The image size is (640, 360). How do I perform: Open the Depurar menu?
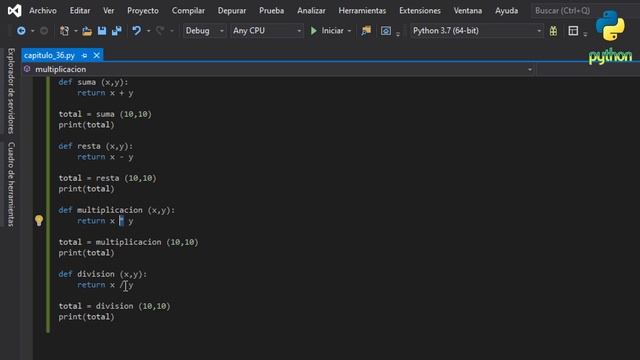tap(232, 11)
